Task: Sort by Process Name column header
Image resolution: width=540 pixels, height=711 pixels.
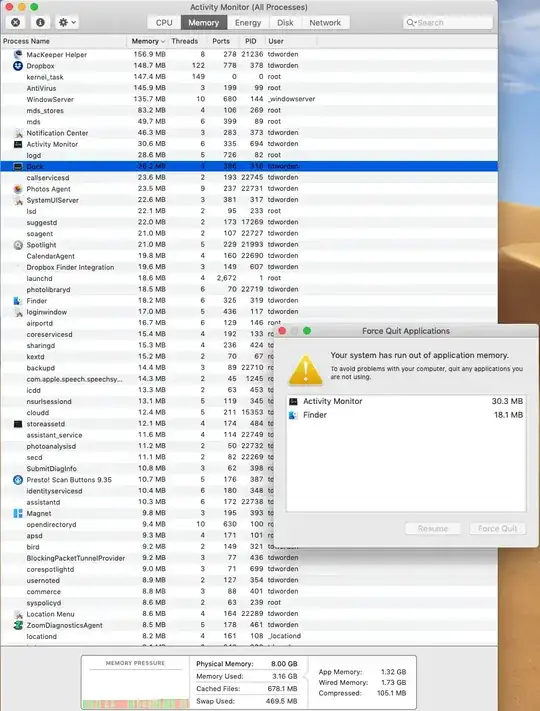Action: (63, 41)
